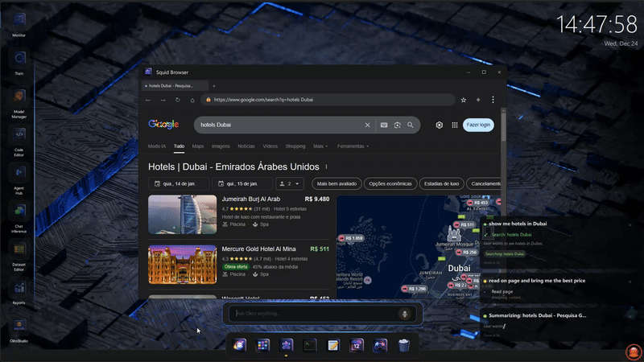The image size is (644, 362).
Task: Click the microphone icon in the Google search box
Action: pos(384,125)
